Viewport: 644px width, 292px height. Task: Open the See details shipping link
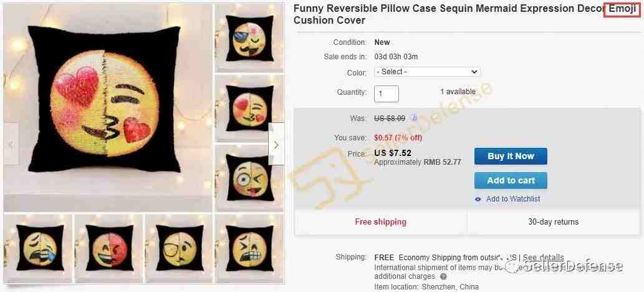(x=543, y=258)
